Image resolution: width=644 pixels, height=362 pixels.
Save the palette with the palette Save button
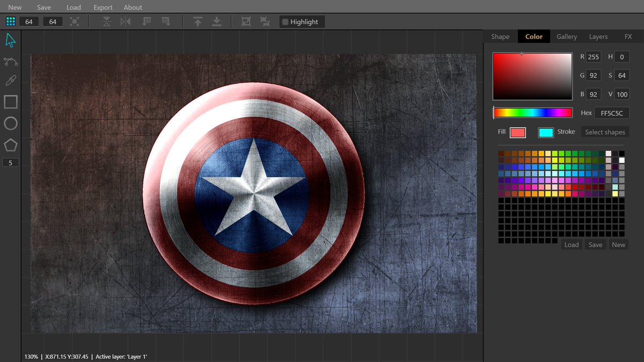(595, 245)
